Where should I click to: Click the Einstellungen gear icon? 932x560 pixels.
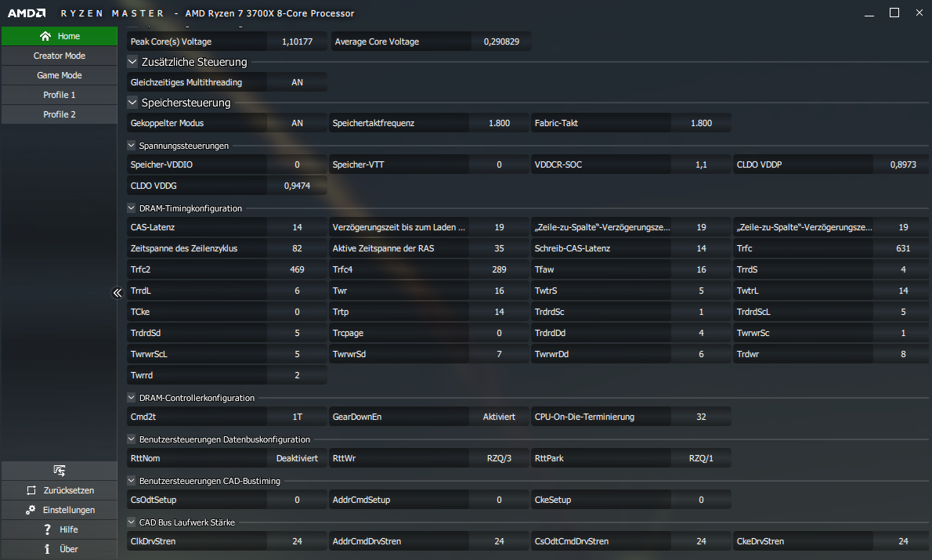coord(31,510)
